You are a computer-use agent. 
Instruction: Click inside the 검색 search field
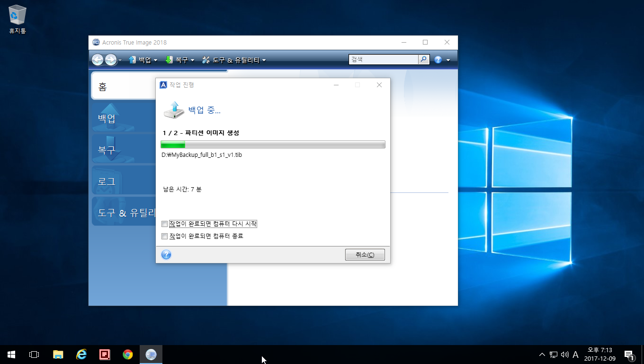(x=384, y=60)
